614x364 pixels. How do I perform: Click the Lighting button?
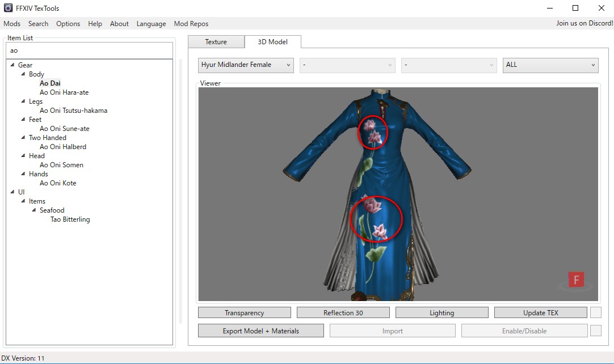pos(441,312)
